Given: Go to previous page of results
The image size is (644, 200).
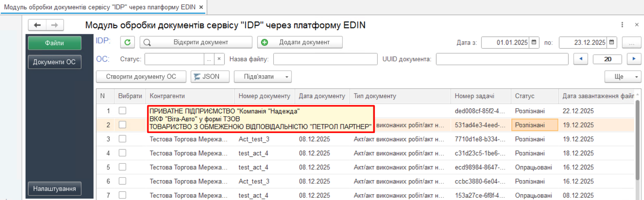Looking at the screenshot, I should tap(581, 59).
